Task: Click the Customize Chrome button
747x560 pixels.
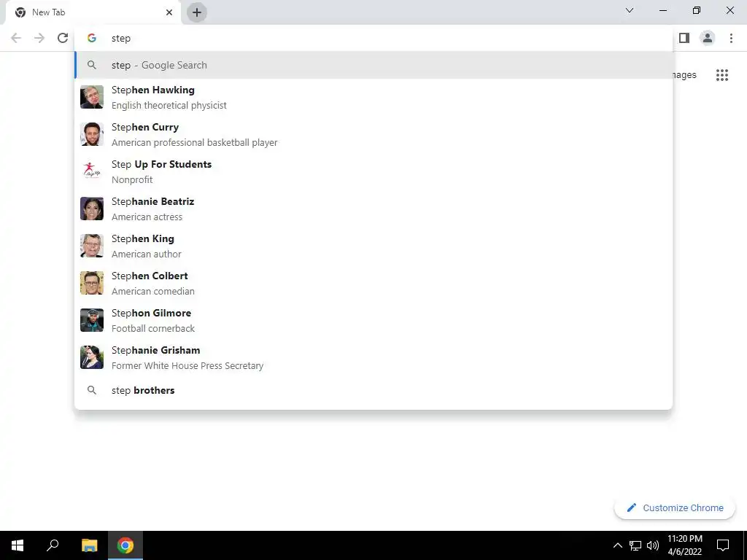Action: [x=675, y=507]
